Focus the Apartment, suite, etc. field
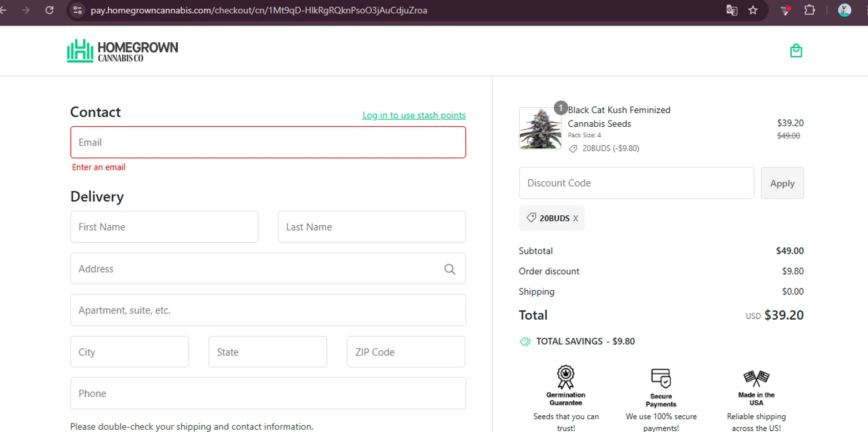This screenshot has width=868, height=432. 268,310
